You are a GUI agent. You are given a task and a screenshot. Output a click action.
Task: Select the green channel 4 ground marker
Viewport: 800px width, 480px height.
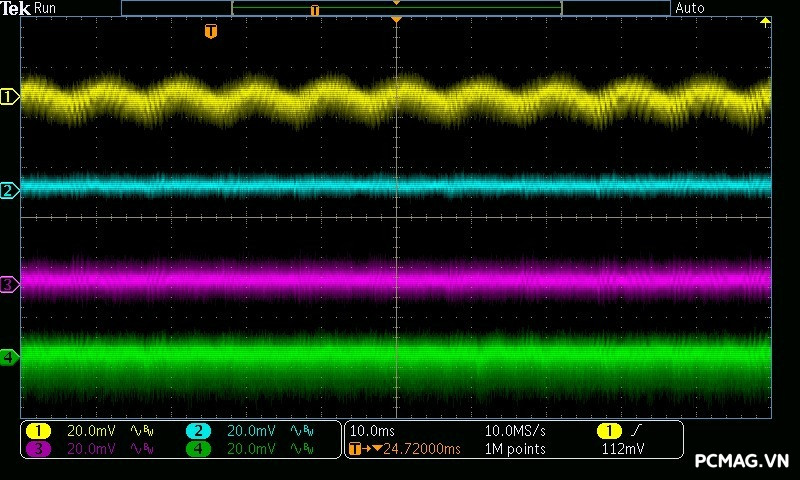9,357
